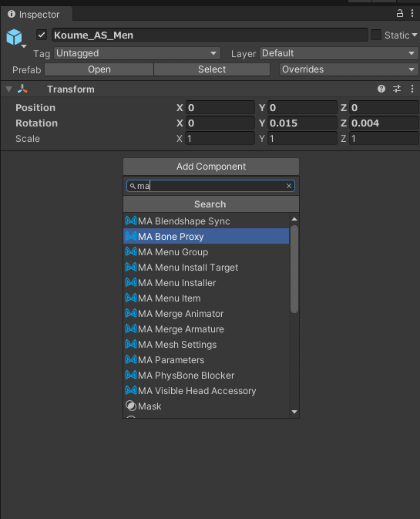This screenshot has height=519, width=420.
Task: Click the Transform preset settings icon
Action: [397, 89]
